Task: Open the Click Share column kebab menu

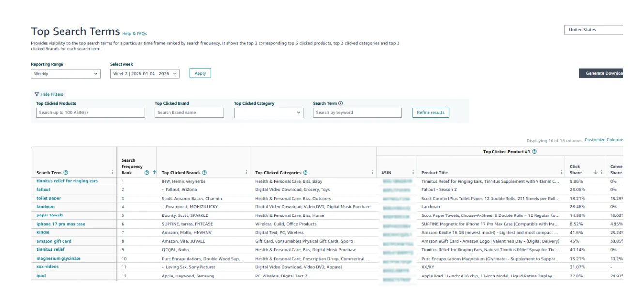Action: (602, 173)
